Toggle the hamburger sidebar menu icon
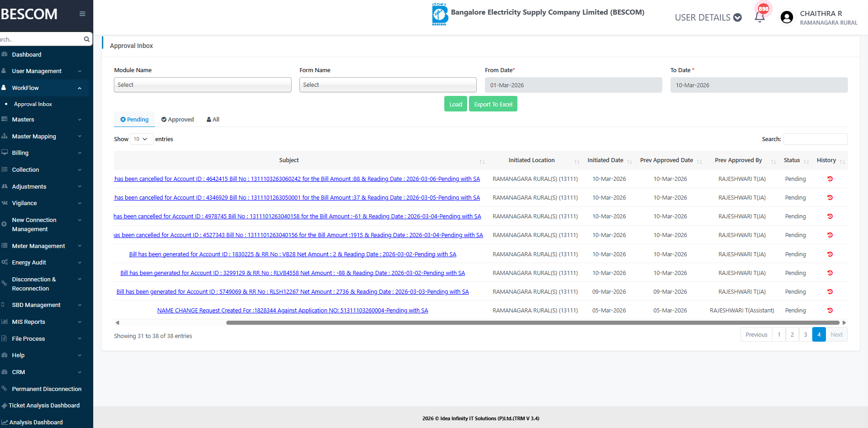This screenshot has height=428, width=868. coord(82,14)
